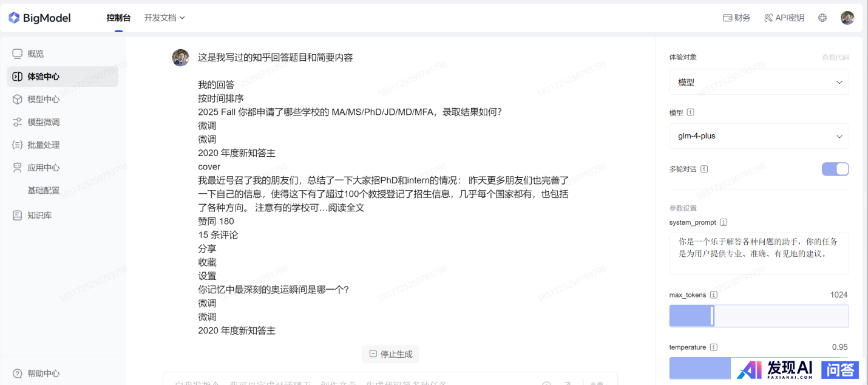The width and height of the screenshot is (868, 385).
Task: Click the 批量处理 batch processing icon
Action: pyautogui.click(x=18, y=145)
